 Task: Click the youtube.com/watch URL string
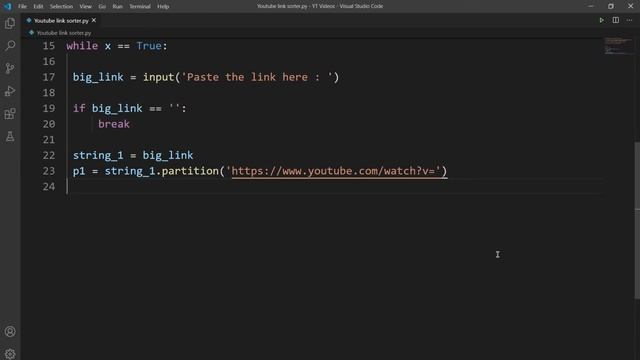pyautogui.click(x=336, y=171)
